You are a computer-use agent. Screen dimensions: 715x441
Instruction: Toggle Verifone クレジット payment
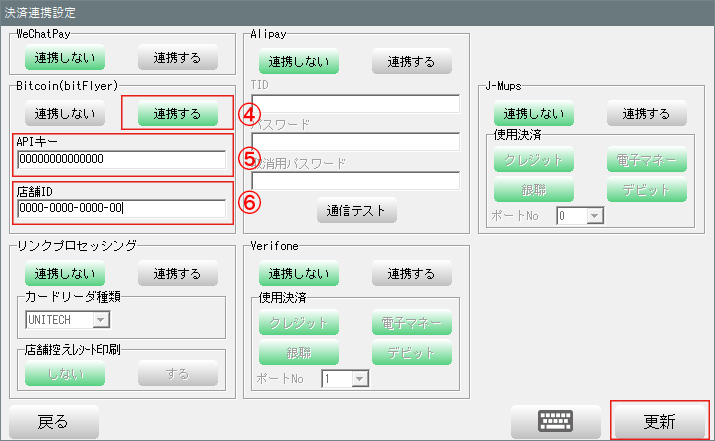(299, 322)
